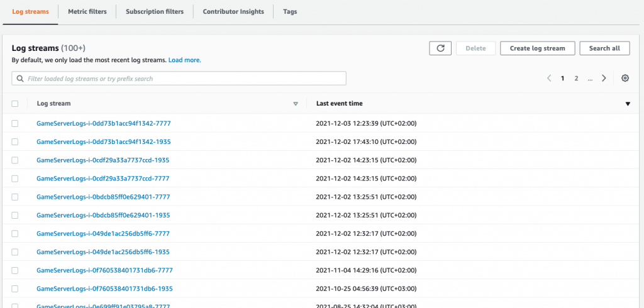
Task: Switch to the Log streams tab
Action: 30,11
